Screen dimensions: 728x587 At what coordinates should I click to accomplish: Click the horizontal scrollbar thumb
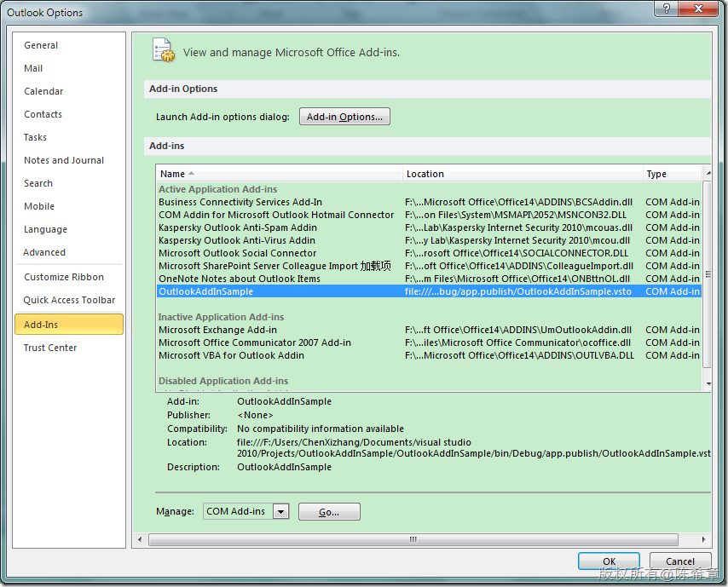pos(413,539)
